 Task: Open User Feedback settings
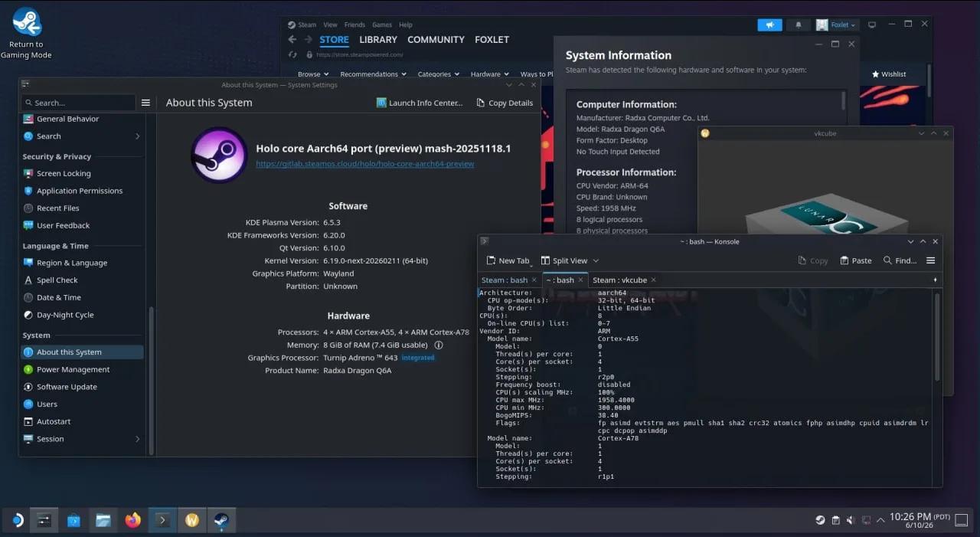coord(82,226)
